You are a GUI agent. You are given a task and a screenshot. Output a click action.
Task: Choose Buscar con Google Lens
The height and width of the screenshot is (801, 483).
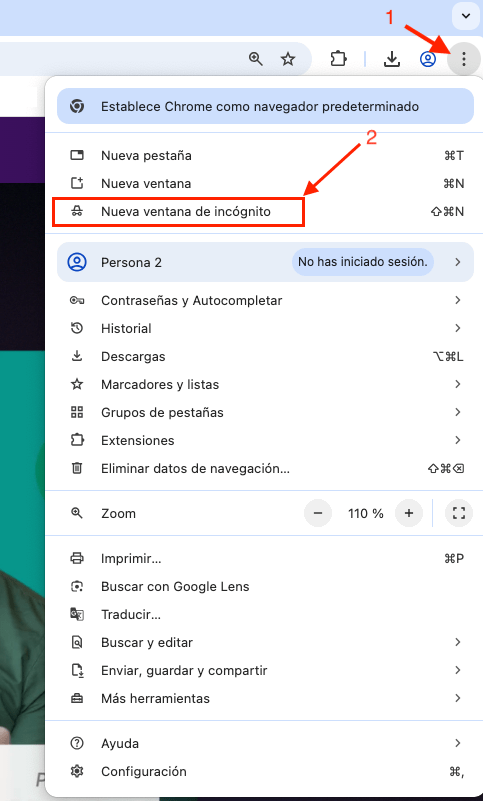pos(265,586)
